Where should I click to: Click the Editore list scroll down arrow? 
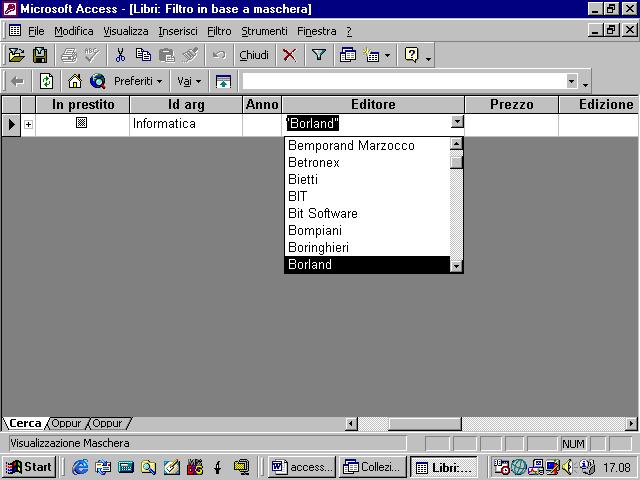pos(456,267)
